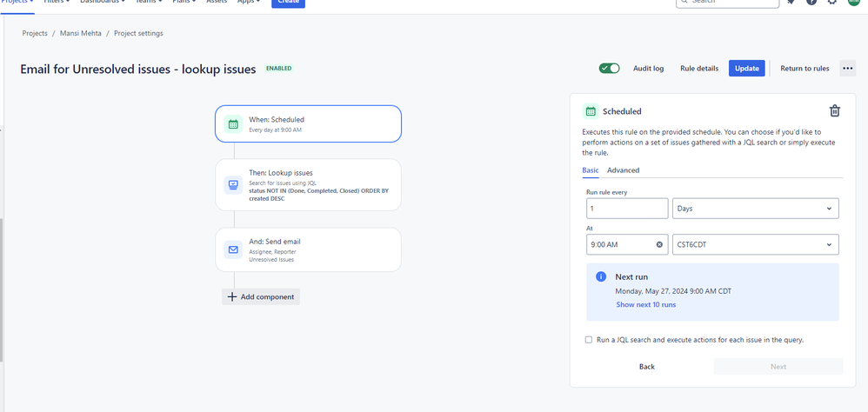This screenshot has height=412, width=868.
Task: Switch to the Advanced tab
Action: tap(623, 170)
